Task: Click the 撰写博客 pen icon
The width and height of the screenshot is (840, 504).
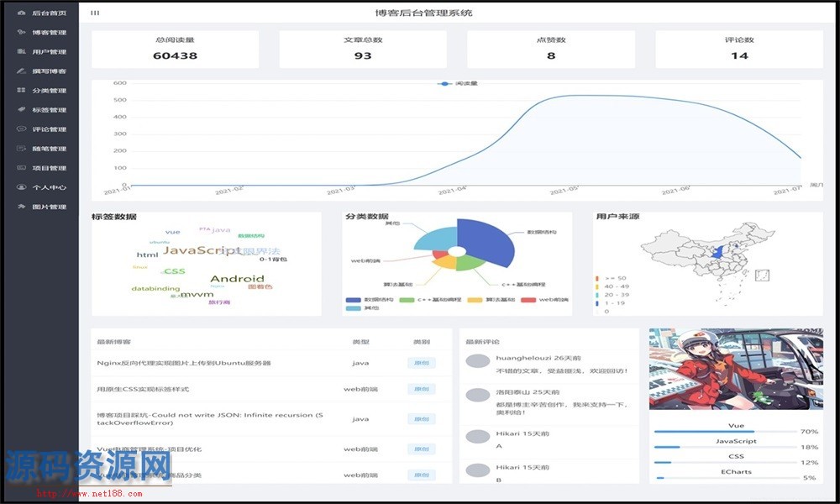Action: pyautogui.click(x=22, y=71)
